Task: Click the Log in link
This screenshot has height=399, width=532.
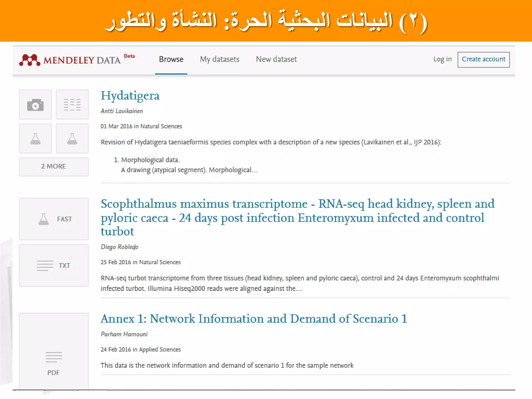Action: [x=442, y=59]
